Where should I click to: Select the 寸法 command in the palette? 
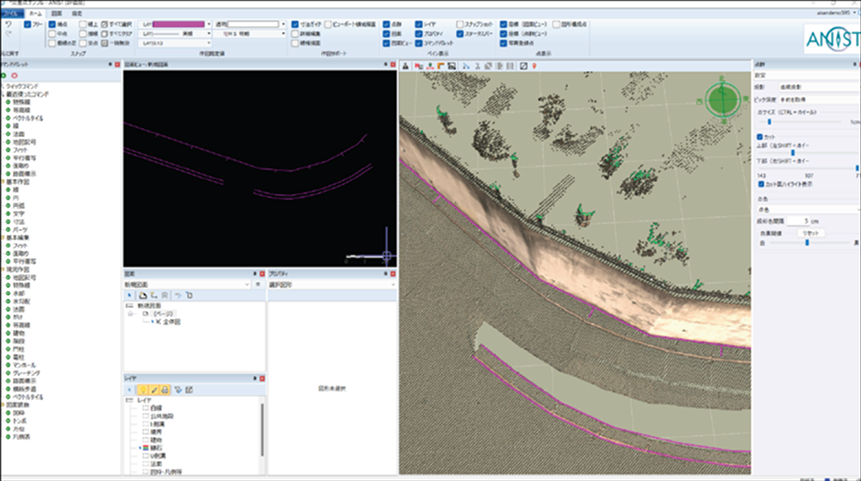click(x=19, y=222)
